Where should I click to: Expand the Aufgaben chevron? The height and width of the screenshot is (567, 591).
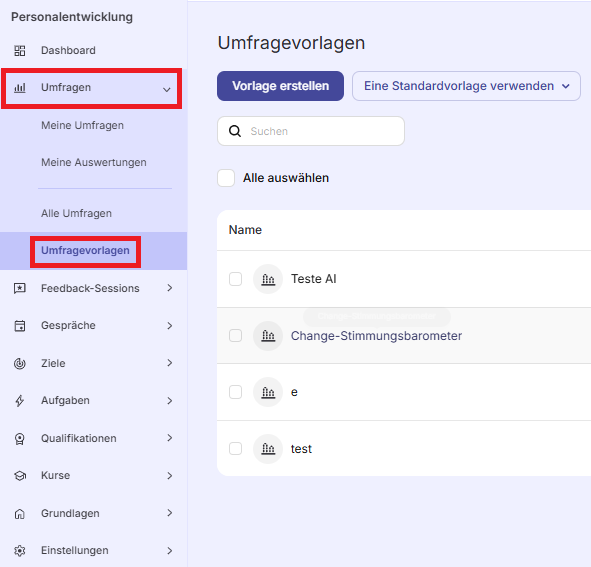[170, 401]
